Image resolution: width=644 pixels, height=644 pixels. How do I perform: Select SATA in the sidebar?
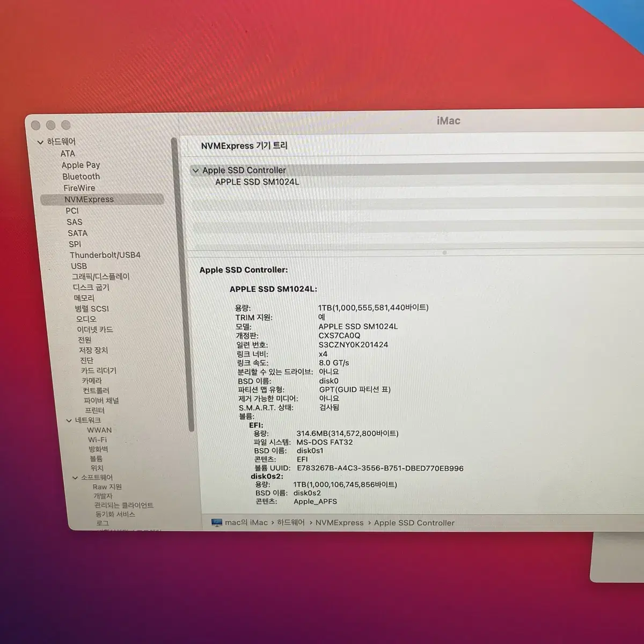tap(77, 233)
